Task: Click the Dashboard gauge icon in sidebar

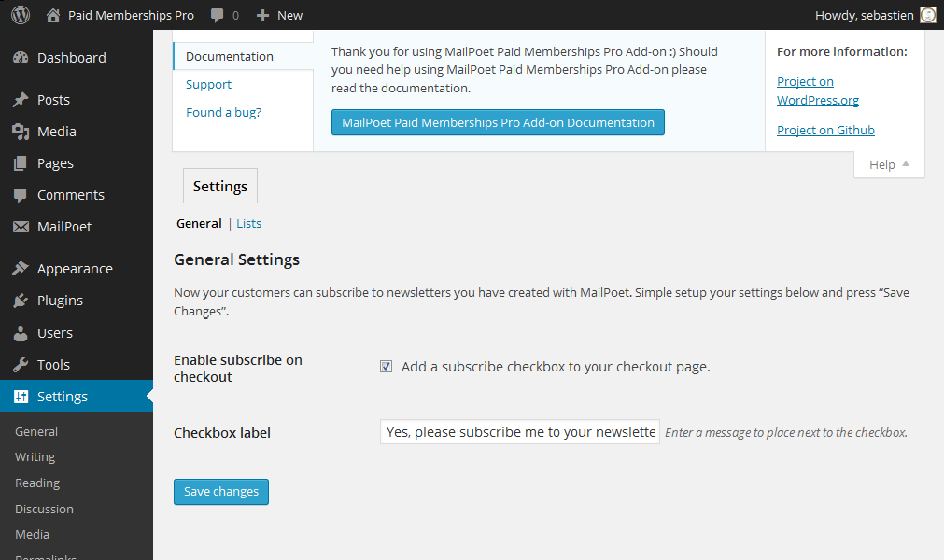Action: pyautogui.click(x=21, y=58)
